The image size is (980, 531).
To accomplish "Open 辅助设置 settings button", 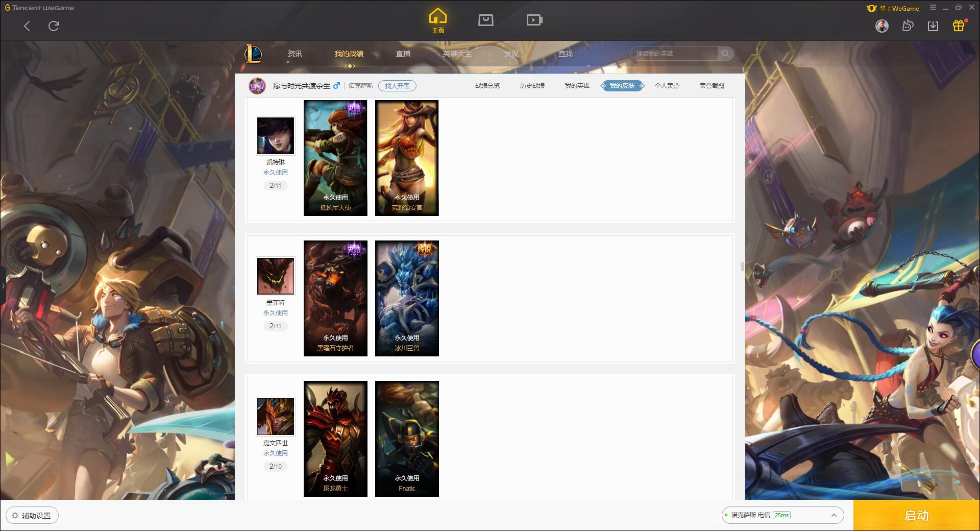I will 32,516.
